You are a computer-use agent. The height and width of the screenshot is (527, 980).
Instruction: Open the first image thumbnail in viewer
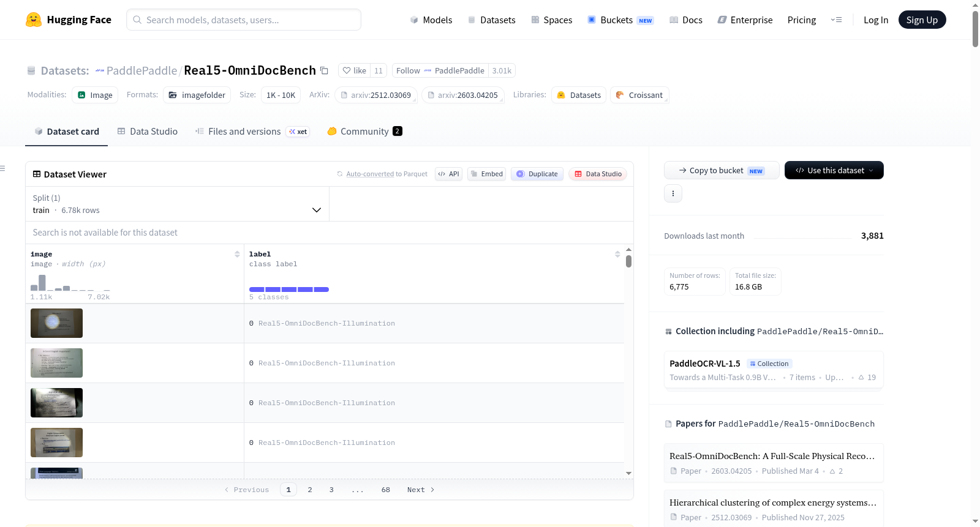[56, 323]
